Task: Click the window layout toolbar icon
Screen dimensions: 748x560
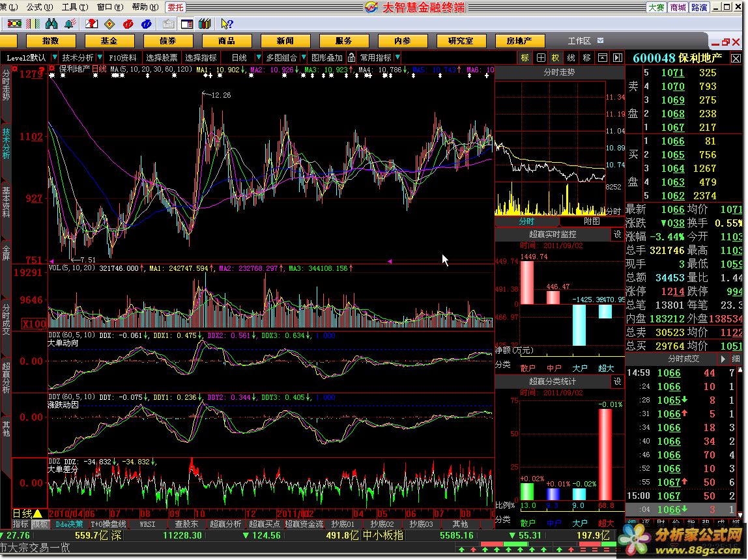Action: click(186, 23)
